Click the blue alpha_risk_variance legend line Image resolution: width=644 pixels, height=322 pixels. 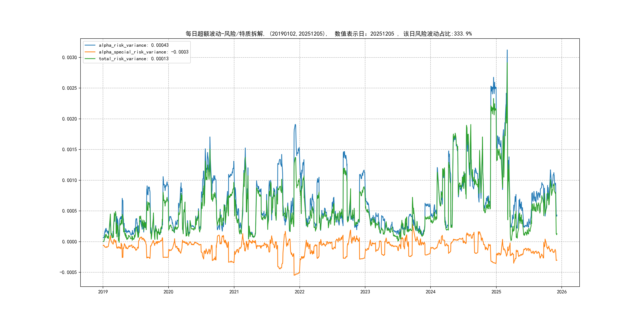pos(90,45)
